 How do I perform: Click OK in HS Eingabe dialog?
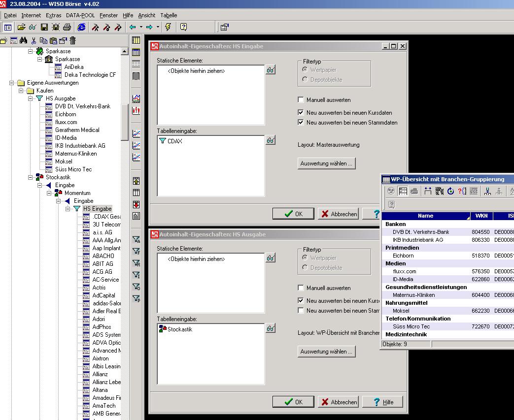(293, 214)
